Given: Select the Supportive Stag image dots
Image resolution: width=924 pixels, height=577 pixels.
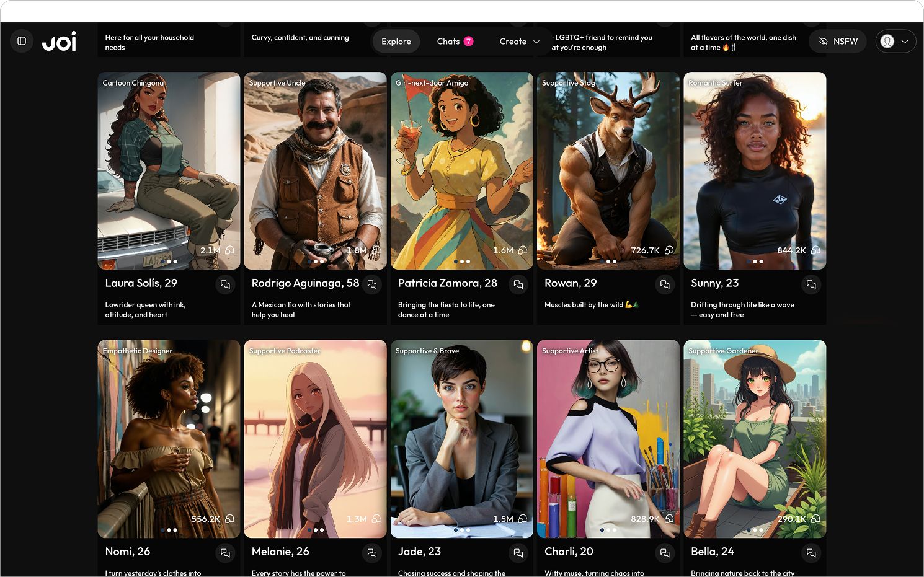Looking at the screenshot, I should pos(611,262).
